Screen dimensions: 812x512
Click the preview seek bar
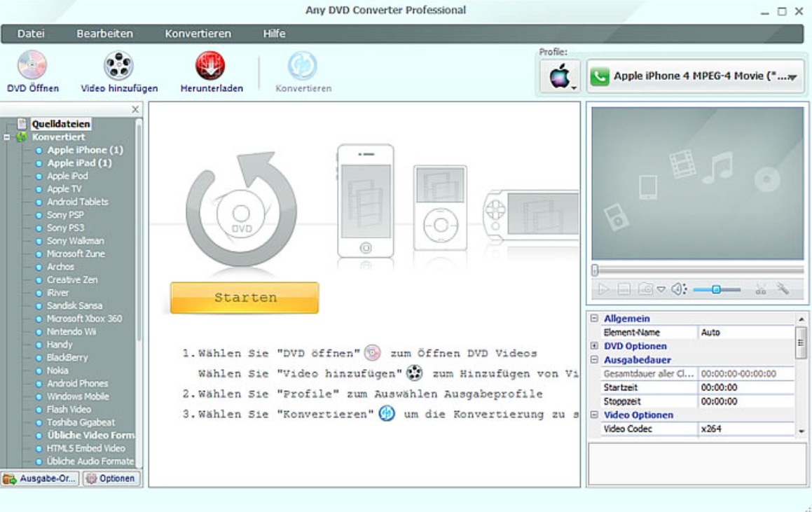(698, 270)
